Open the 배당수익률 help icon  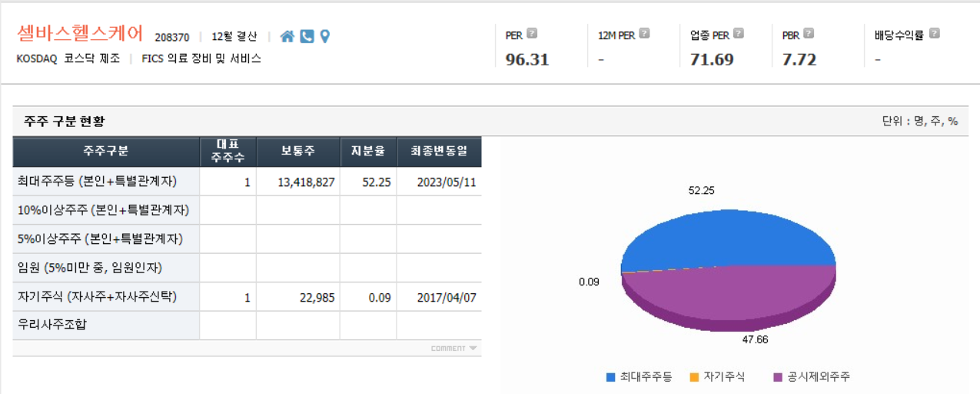(x=934, y=33)
